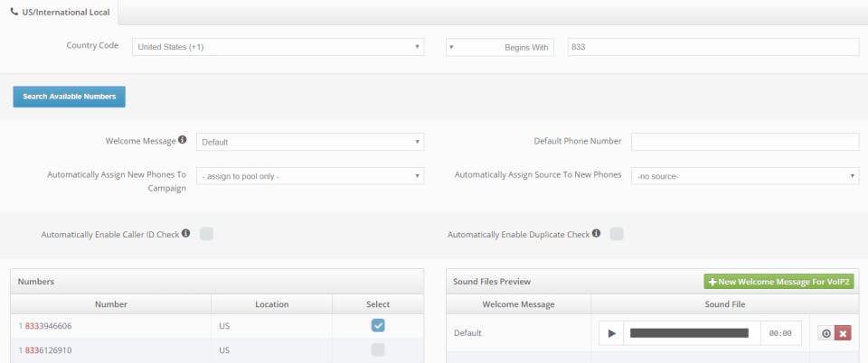Click the phone icon on the tab
Screen dimensions: 868x363
pos(14,11)
